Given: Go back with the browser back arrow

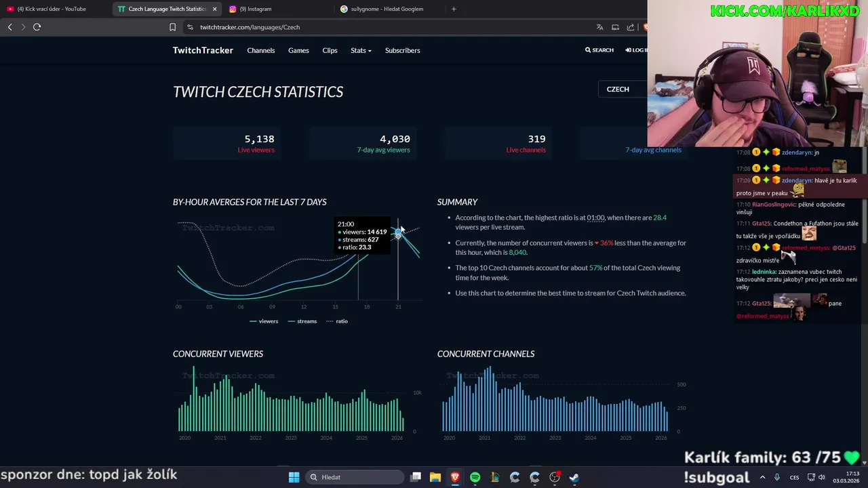Looking at the screenshot, I should 9,27.
